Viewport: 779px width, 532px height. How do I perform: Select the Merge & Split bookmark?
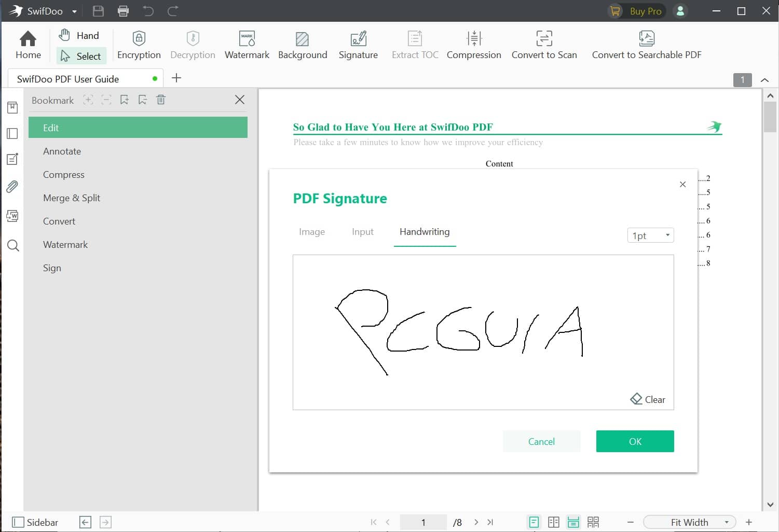coord(138,198)
